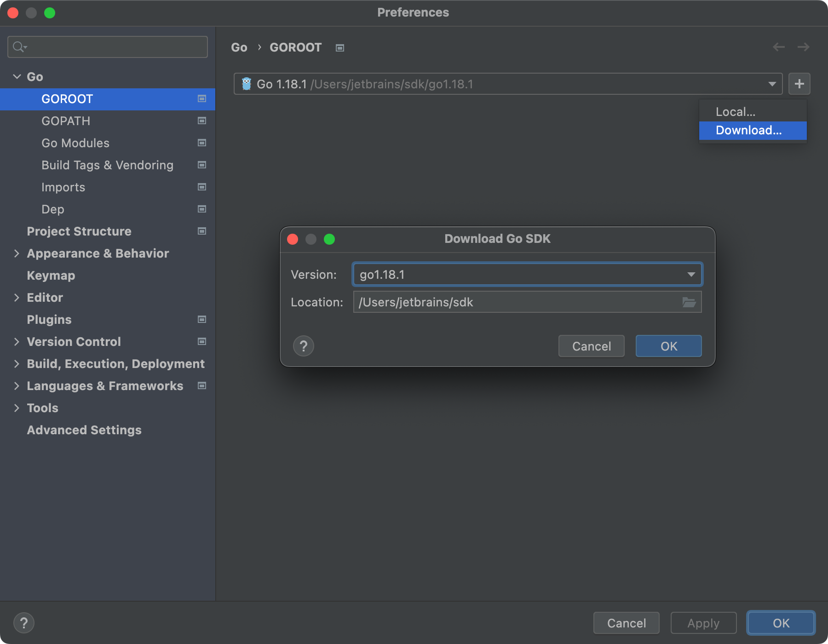The width and height of the screenshot is (828, 644).
Task: Click OK in the Download Go SDK dialog
Action: [668, 346]
